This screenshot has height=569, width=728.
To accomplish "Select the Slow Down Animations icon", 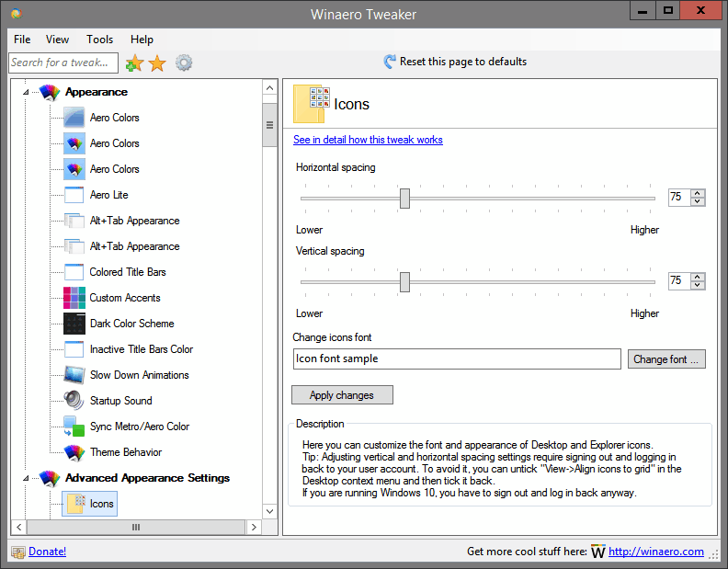I will point(74,375).
